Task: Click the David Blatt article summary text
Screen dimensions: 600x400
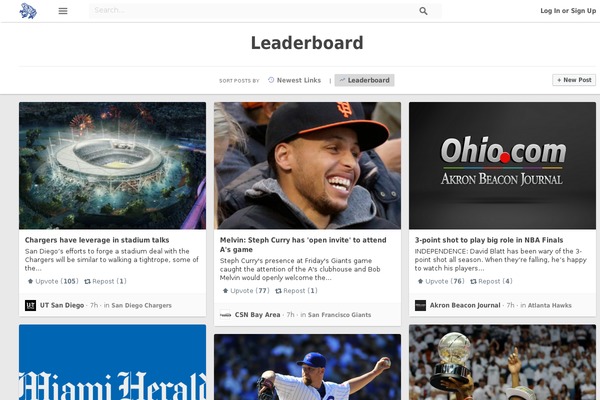Action: (501, 260)
